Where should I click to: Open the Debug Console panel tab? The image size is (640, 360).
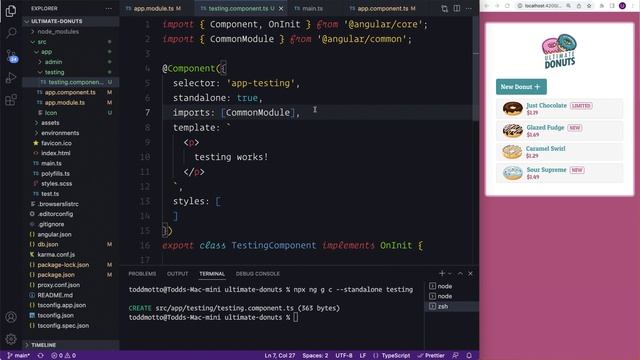click(258, 274)
